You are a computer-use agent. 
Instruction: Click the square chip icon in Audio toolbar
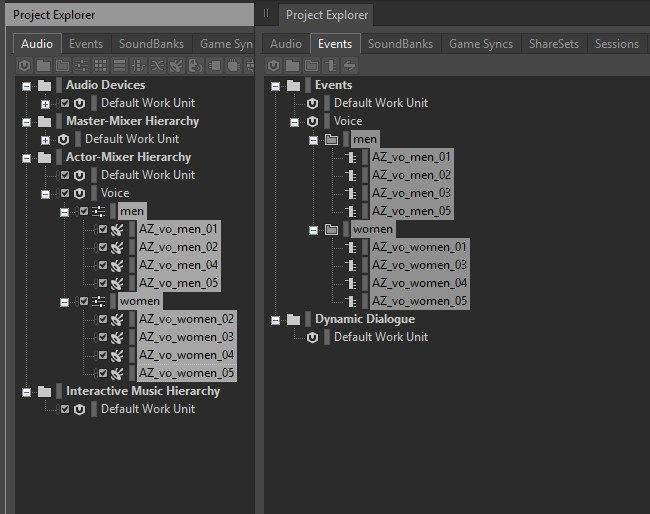[x=215, y=65]
